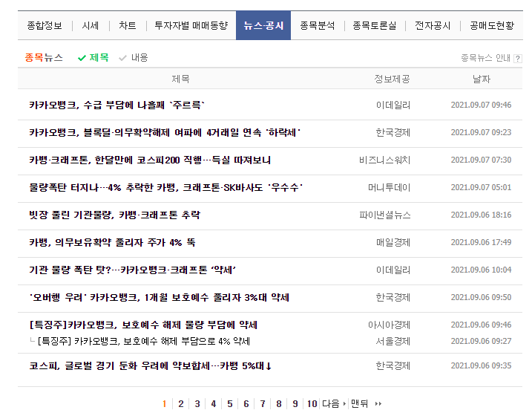The image size is (532, 413).
Task: Select the 투자자별 매매동향 tab
Action: click(x=191, y=25)
